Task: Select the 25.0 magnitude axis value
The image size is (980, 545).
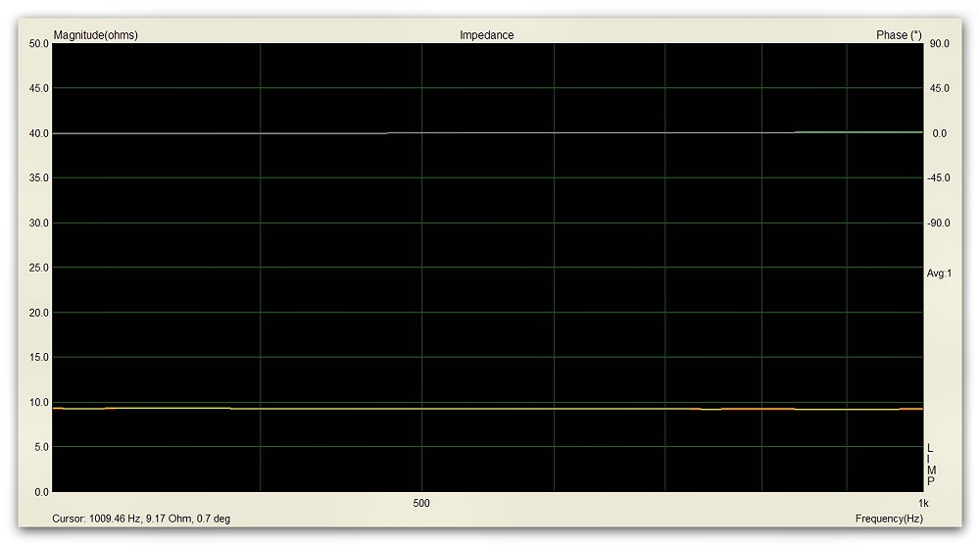Action: (39, 268)
